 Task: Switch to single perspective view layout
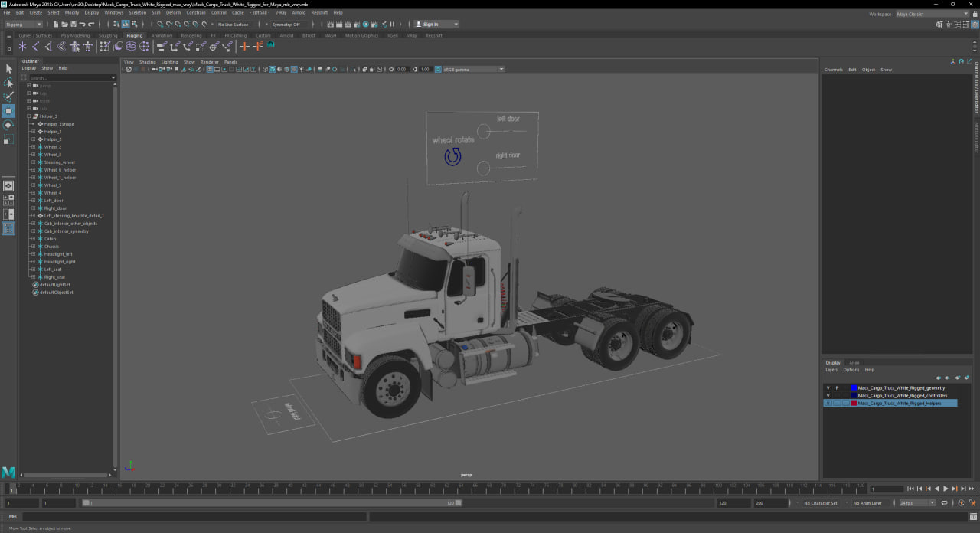tap(8, 185)
